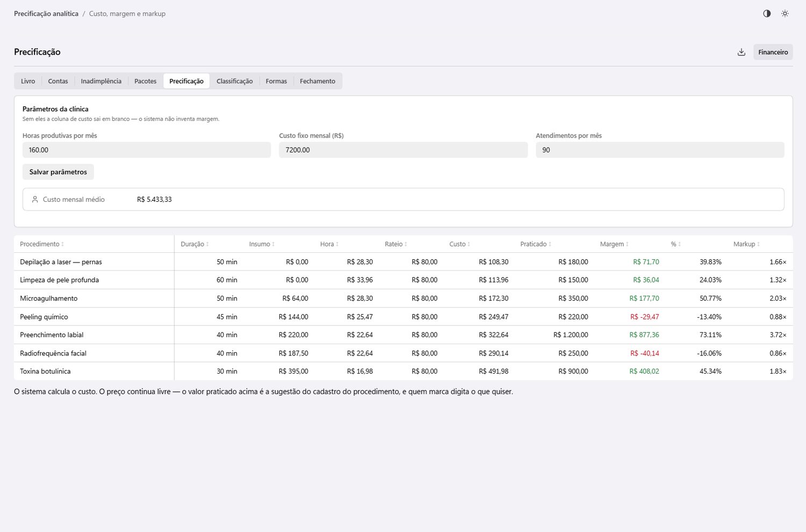
Task: Go to the Pacotes tab
Action: (x=145, y=81)
